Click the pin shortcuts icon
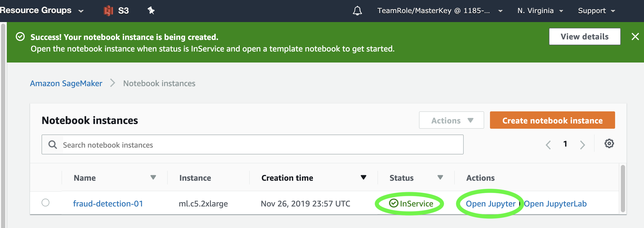 [151, 11]
